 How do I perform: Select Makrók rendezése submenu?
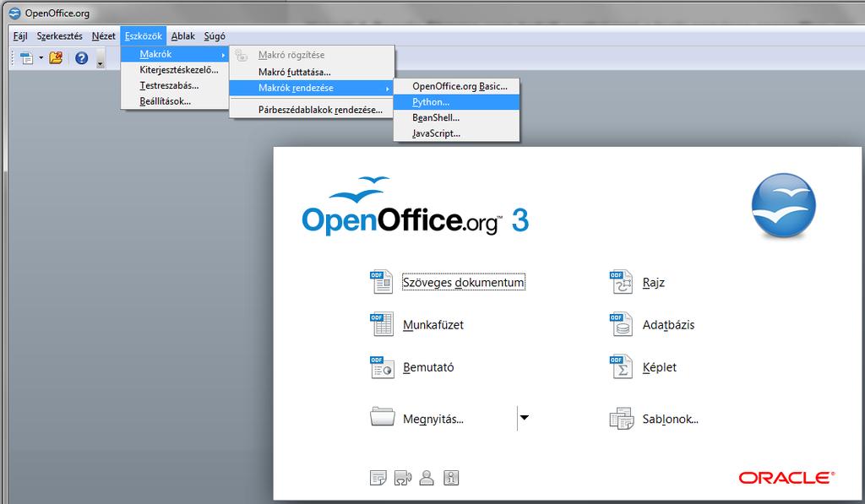point(312,88)
